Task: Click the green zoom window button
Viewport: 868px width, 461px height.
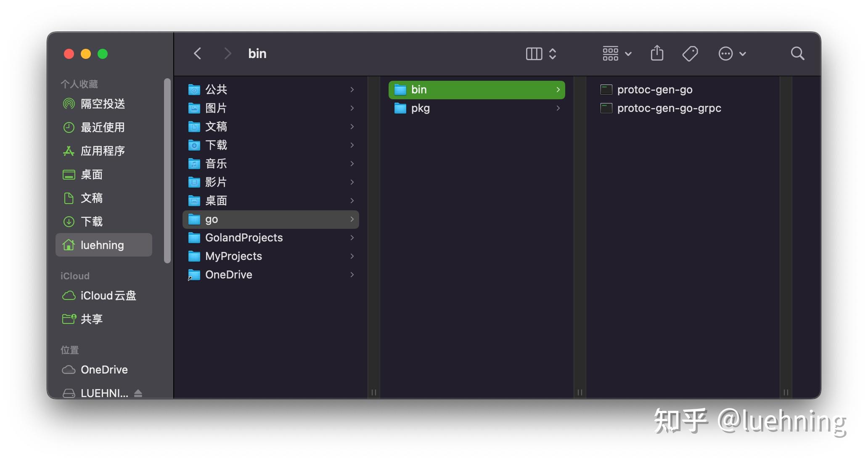Action: 103,54
